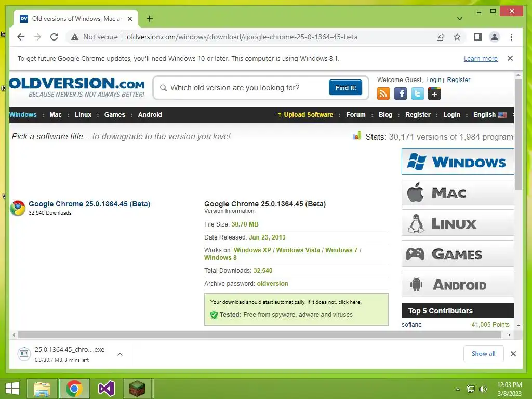Click the Windows XP compatibility link
The image size is (532, 399).
click(252, 250)
